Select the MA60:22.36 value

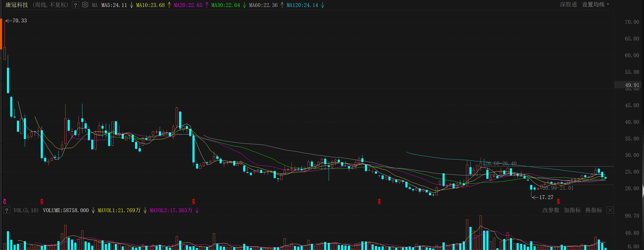pyautogui.click(x=263, y=5)
